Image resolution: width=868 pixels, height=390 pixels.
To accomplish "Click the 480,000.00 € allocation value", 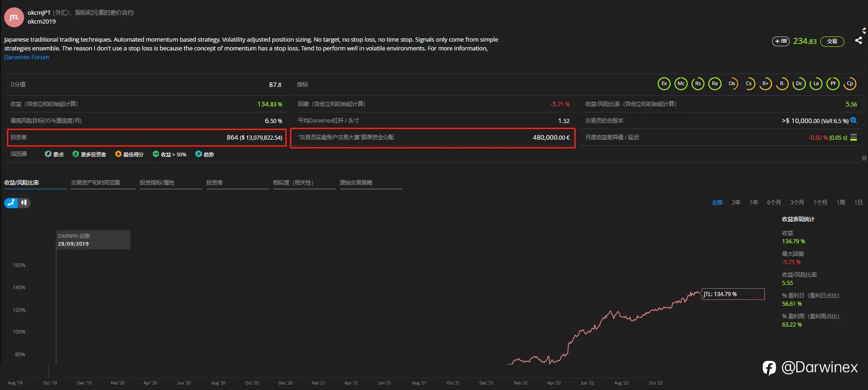I will [551, 137].
